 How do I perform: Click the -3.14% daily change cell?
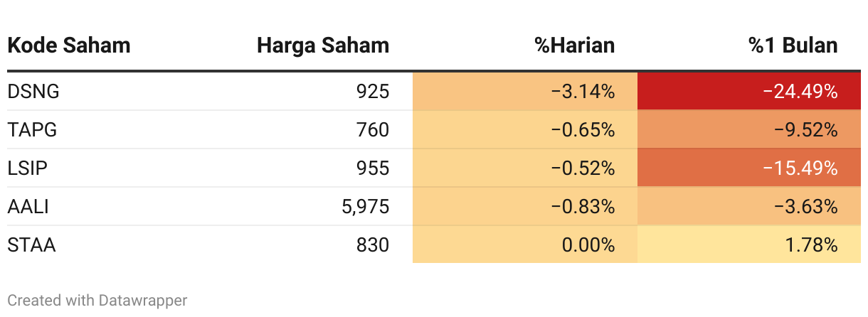tap(525, 91)
